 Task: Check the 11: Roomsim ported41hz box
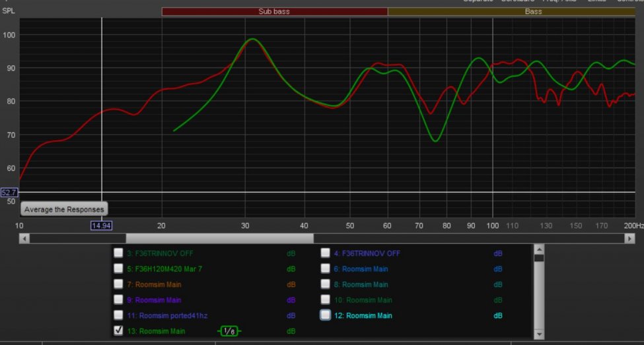pyautogui.click(x=119, y=315)
